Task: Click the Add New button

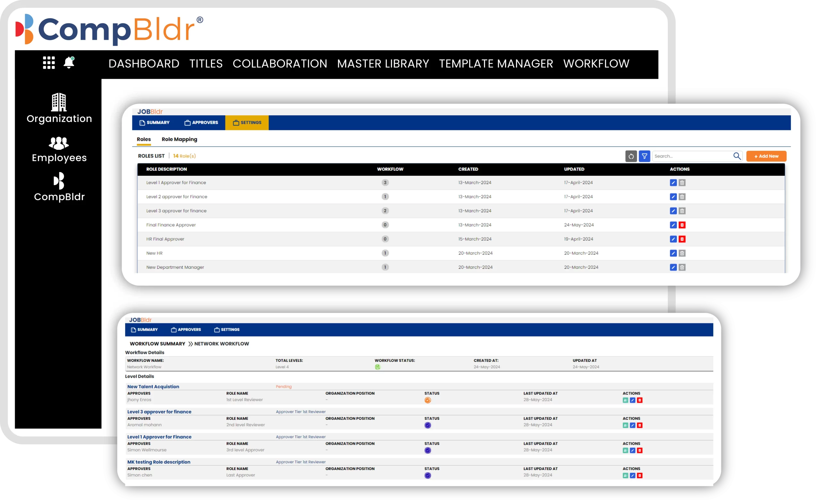Action: point(766,156)
